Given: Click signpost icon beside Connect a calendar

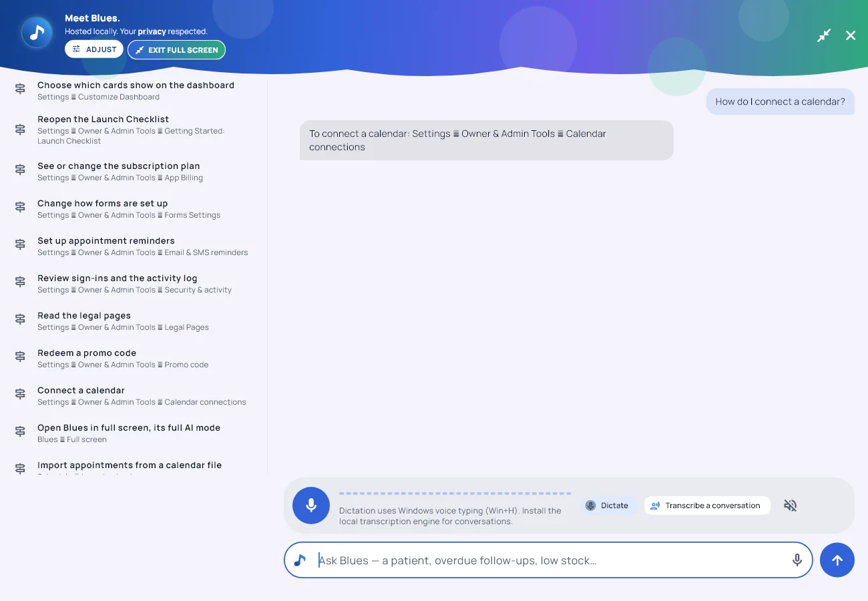Looking at the screenshot, I should point(20,395).
